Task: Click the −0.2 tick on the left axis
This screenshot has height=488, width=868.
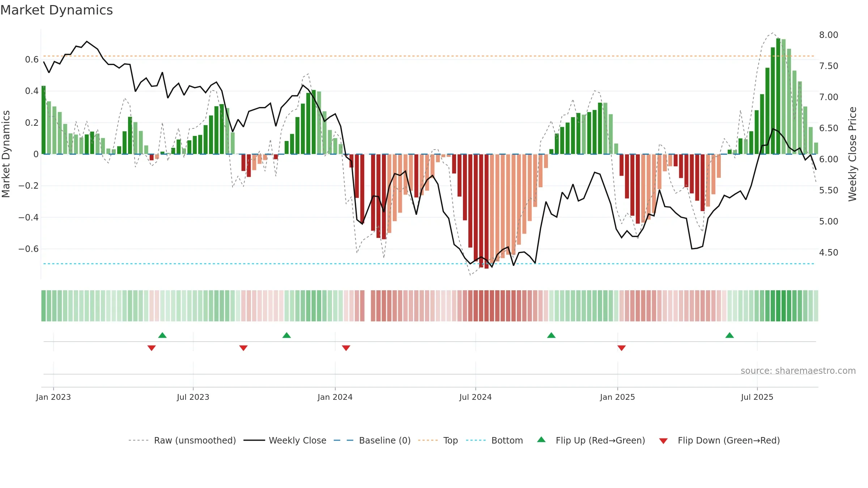Action: (29, 186)
